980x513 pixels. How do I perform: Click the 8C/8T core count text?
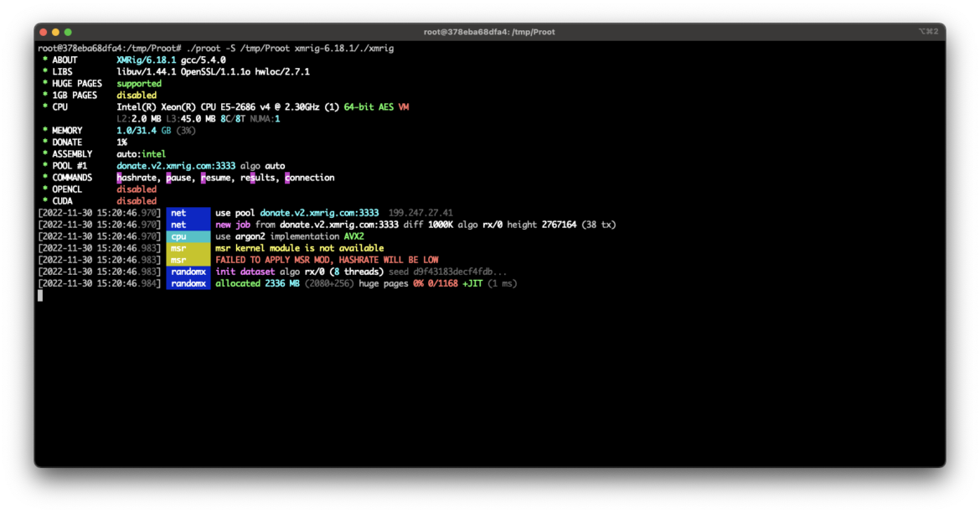point(233,119)
